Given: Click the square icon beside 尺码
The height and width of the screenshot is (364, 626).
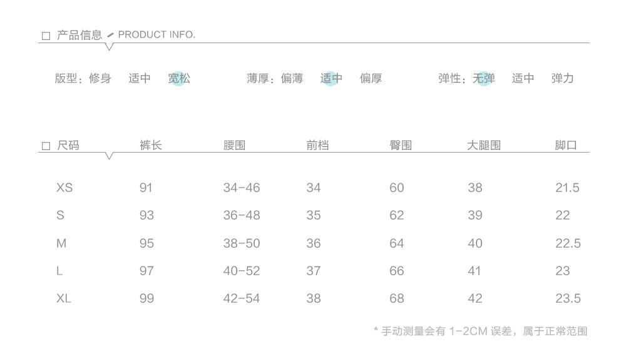Looking at the screenshot, I should [46, 146].
